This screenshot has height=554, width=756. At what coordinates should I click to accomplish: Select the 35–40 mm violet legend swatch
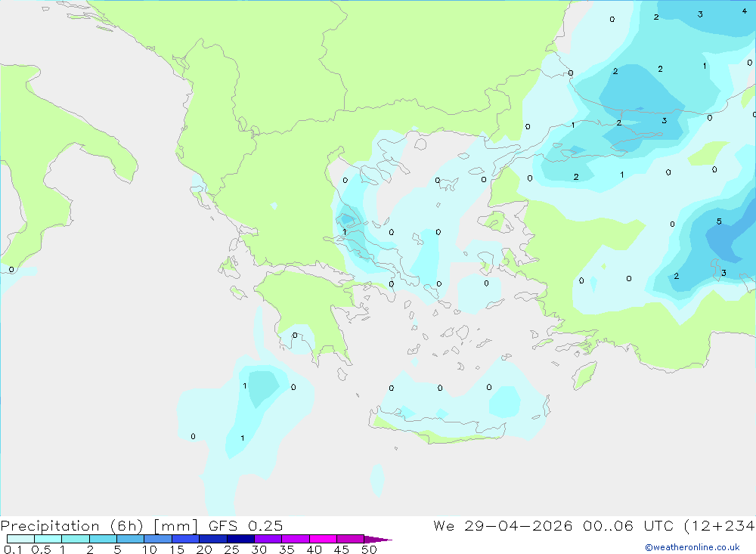point(296,539)
